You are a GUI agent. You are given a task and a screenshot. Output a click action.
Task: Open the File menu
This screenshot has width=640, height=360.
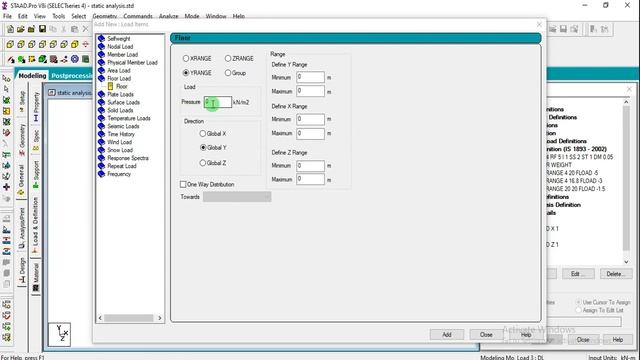[x=7, y=16]
